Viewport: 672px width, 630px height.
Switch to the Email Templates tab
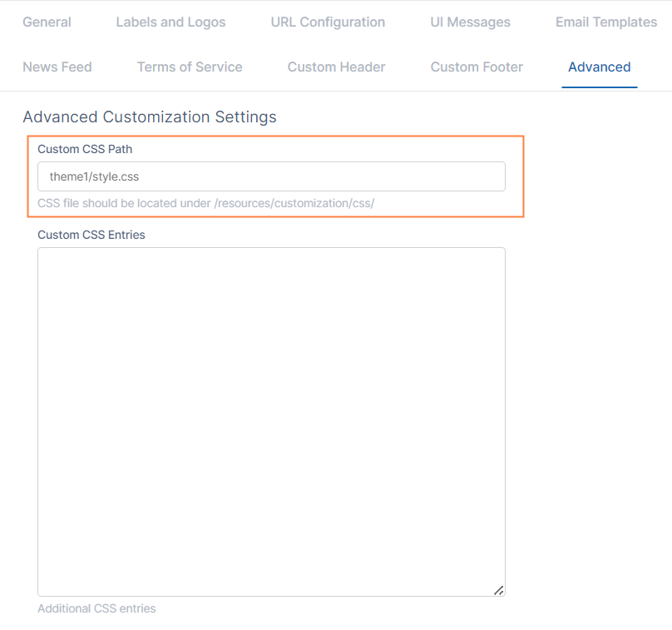(605, 22)
